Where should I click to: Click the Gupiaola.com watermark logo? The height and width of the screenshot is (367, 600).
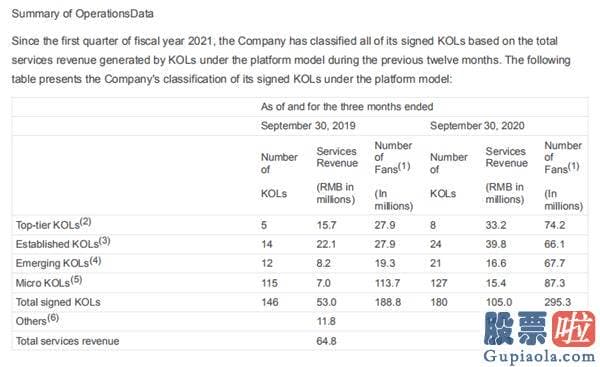[540, 337]
